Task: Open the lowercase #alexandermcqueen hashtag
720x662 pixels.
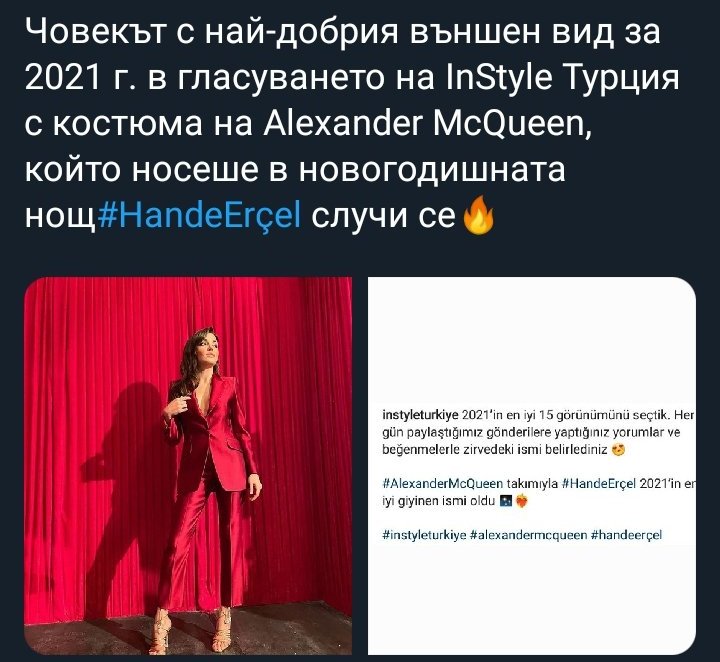Action: point(529,535)
